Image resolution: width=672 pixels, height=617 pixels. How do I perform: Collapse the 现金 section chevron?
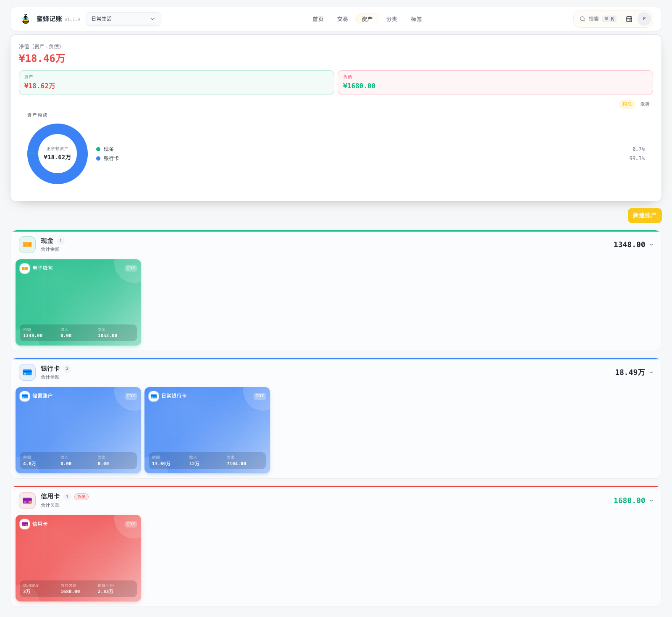pyautogui.click(x=651, y=245)
